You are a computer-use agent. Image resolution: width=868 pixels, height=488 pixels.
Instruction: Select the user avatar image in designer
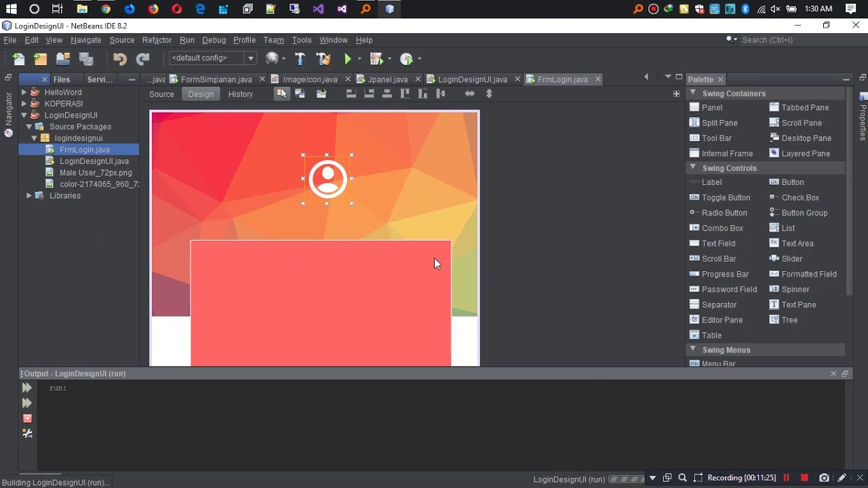tap(328, 179)
